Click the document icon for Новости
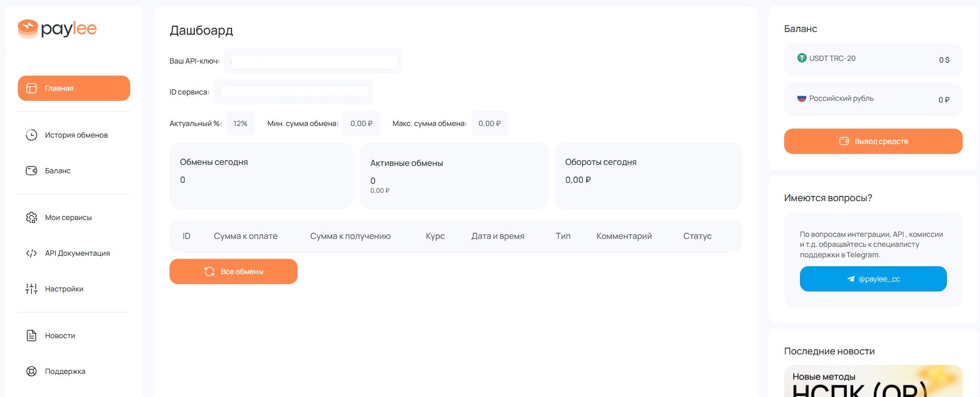This screenshot has width=980, height=397. tap(31, 336)
